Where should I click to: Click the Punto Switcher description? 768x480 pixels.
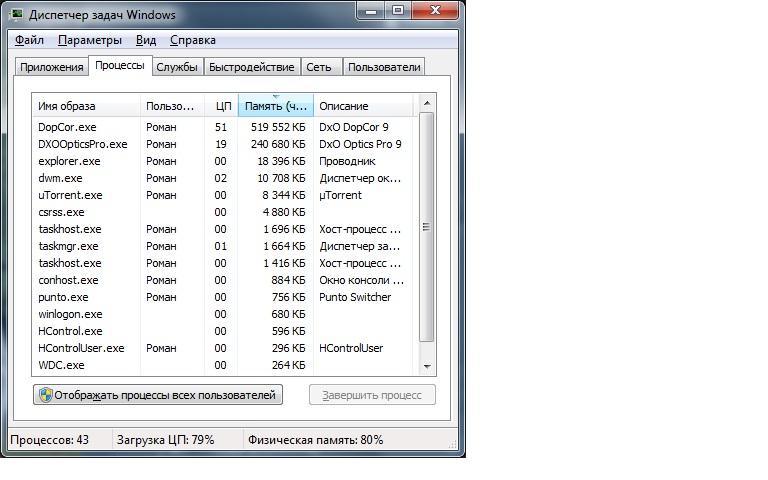[355, 297]
